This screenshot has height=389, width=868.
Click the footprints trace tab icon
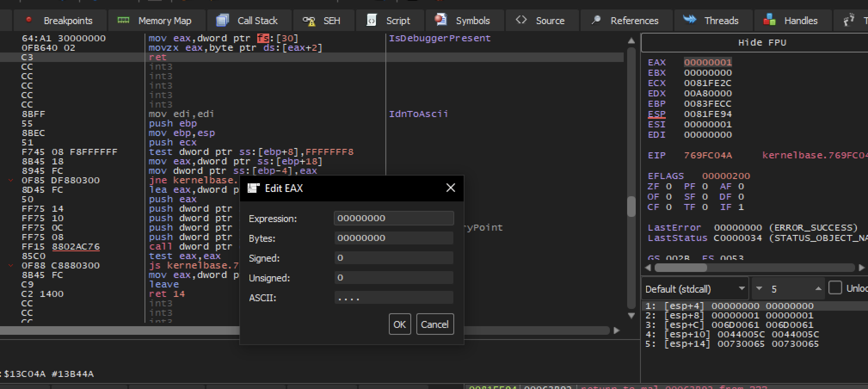point(849,20)
